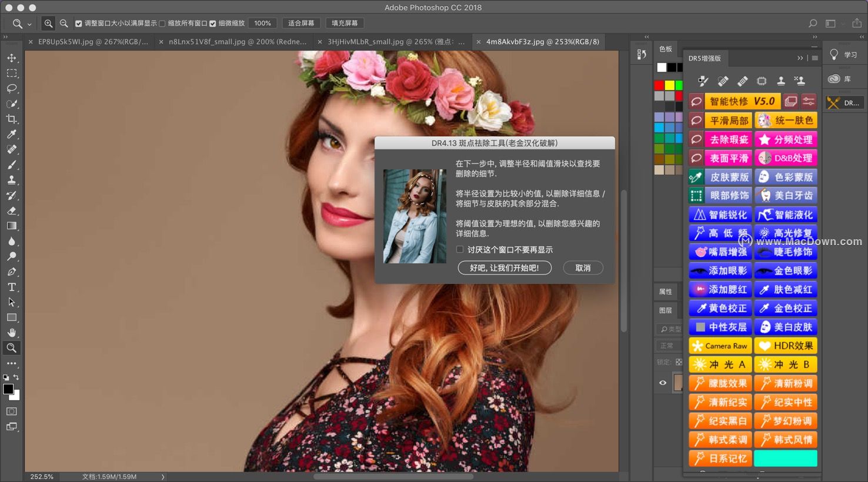Image resolution: width=868 pixels, height=482 pixels.
Task: Select the Rectangular Marquee tool
Action: [x=11, y=73]
